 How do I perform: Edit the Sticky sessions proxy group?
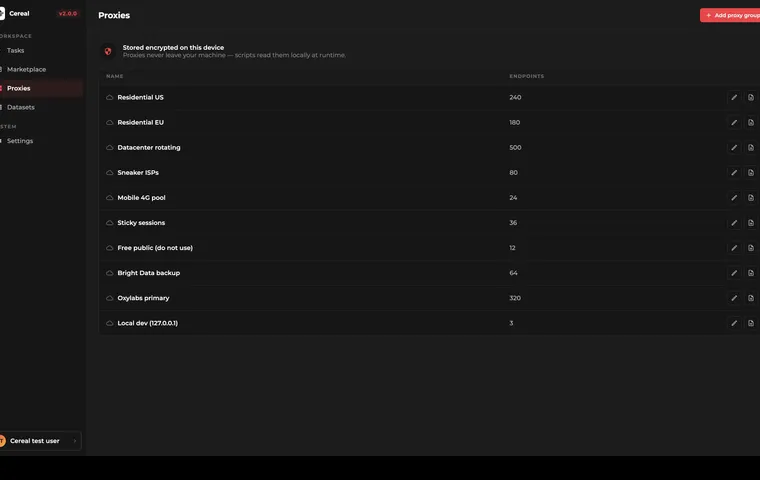coord(734,223)
